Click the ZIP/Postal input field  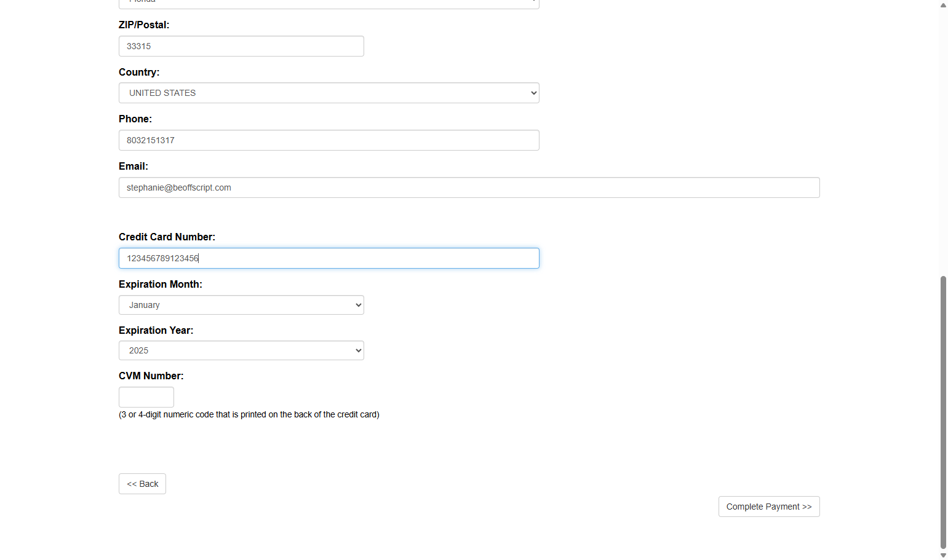click(241, 46)
